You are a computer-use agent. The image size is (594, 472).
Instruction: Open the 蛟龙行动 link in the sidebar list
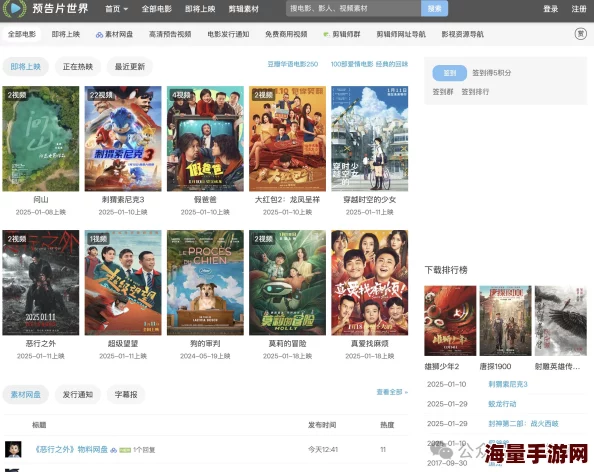(502, 404)
